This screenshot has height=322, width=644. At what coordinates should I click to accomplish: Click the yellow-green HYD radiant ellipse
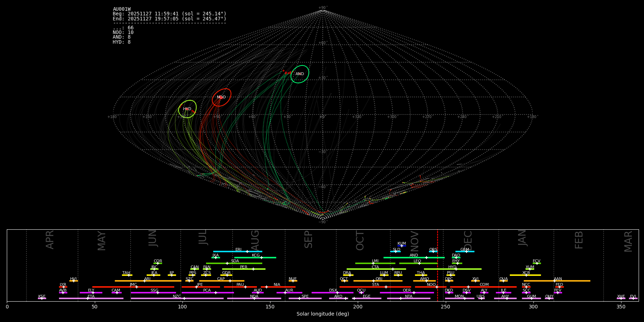click(x=187, y=109)
